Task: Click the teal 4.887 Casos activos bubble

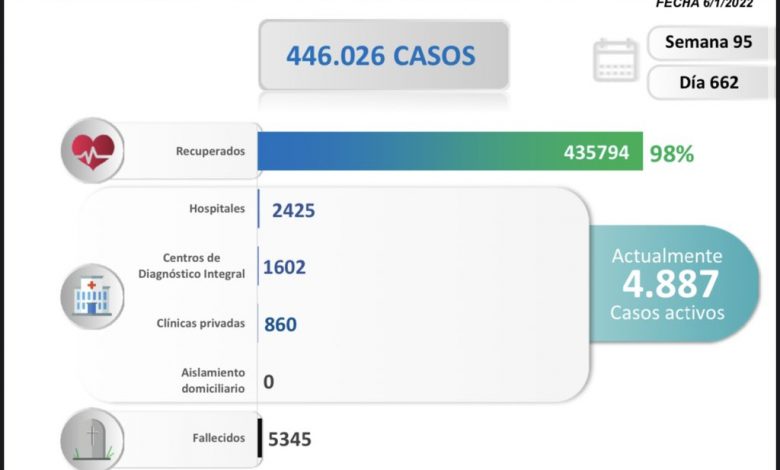Action: pyautogui.click(x=670, y=285)
